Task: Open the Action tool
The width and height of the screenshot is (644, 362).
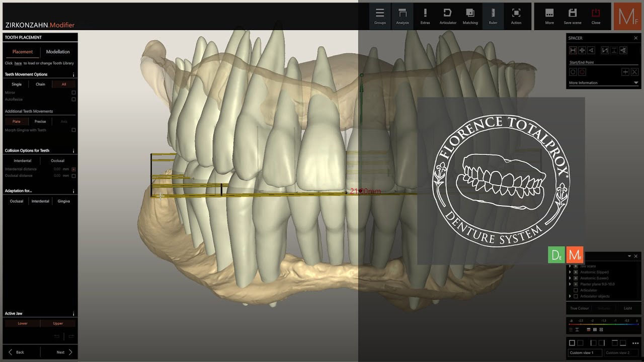Action: tap(516, 16)
